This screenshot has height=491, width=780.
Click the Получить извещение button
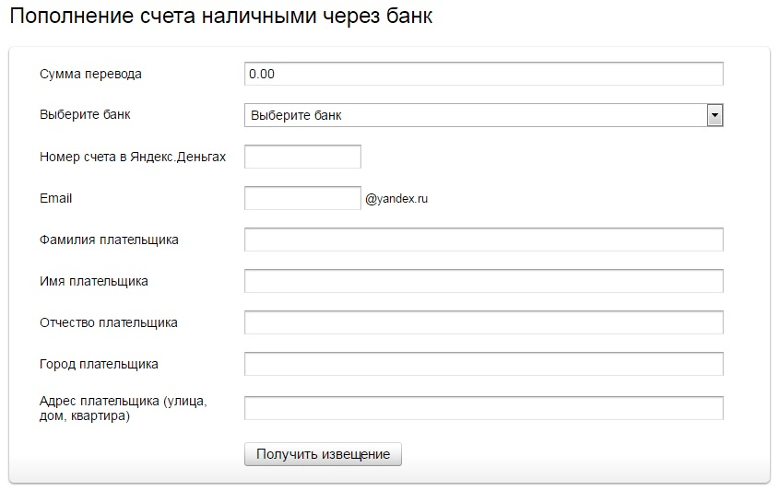click(x=323, y=454)
